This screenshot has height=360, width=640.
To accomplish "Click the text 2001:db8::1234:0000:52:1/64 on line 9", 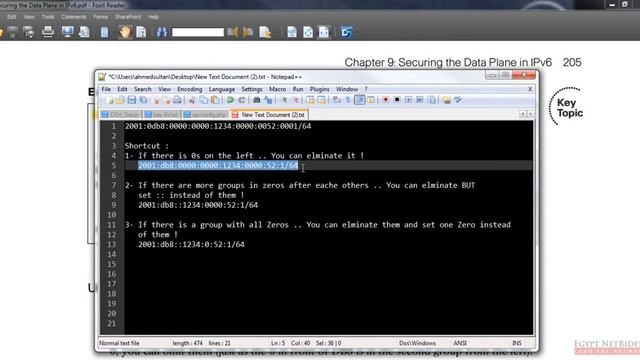I will coord(198,205).
